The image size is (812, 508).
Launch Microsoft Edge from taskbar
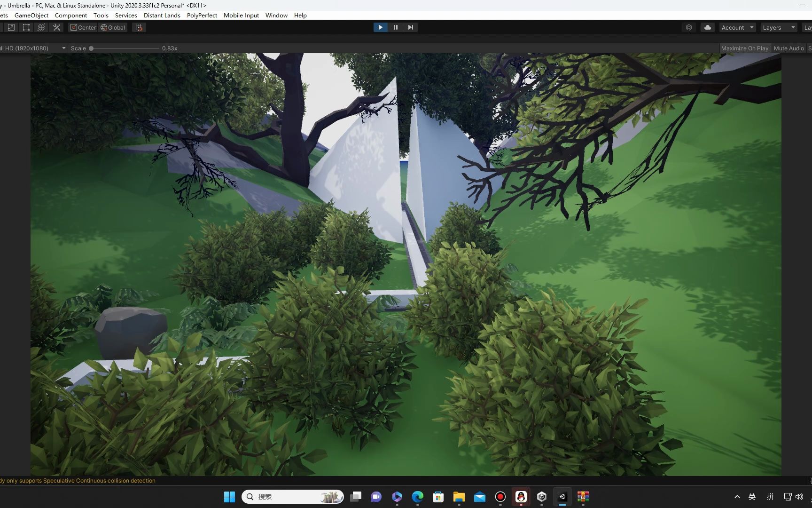click(x=417, y=497)
